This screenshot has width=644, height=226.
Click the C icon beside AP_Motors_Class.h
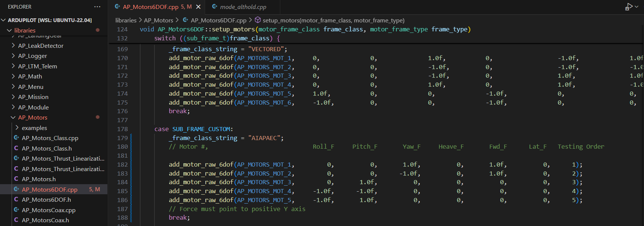tap(16, 148)
